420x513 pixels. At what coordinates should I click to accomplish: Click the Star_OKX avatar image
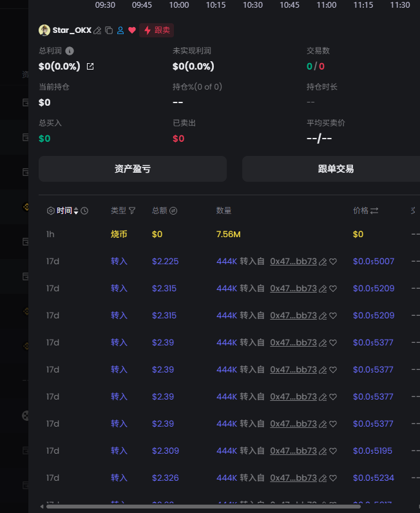point(44,30)
